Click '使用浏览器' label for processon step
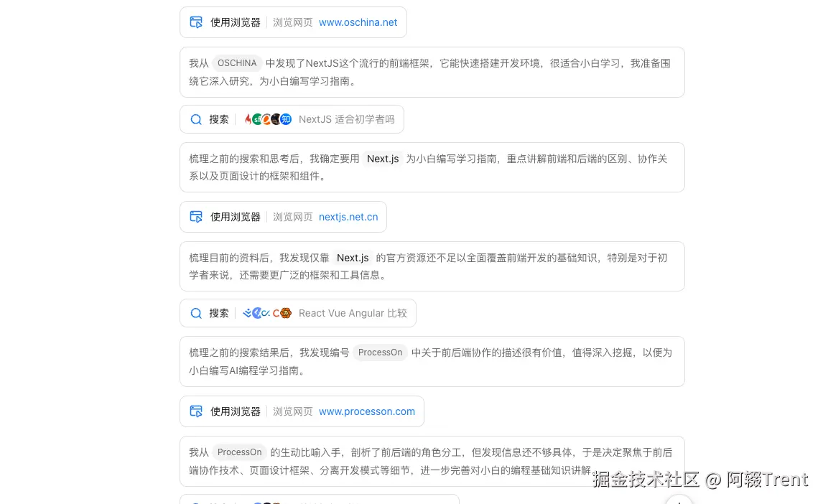Viewport: 823px width, 504px height. click(235, 411)
